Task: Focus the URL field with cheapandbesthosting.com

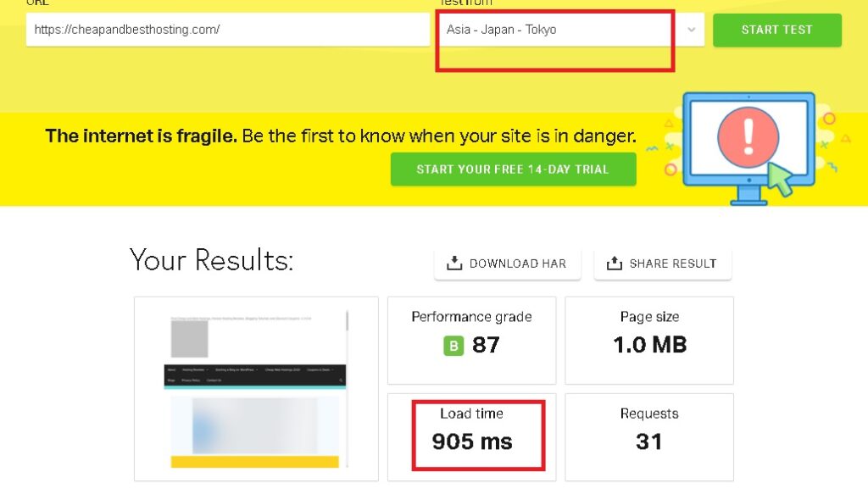Action: click(x=227, y=30)
